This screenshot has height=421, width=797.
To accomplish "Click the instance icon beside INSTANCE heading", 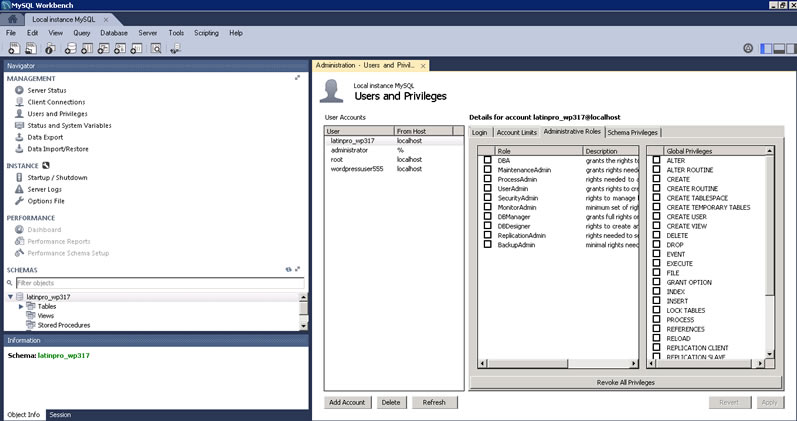I will [46, 165].
